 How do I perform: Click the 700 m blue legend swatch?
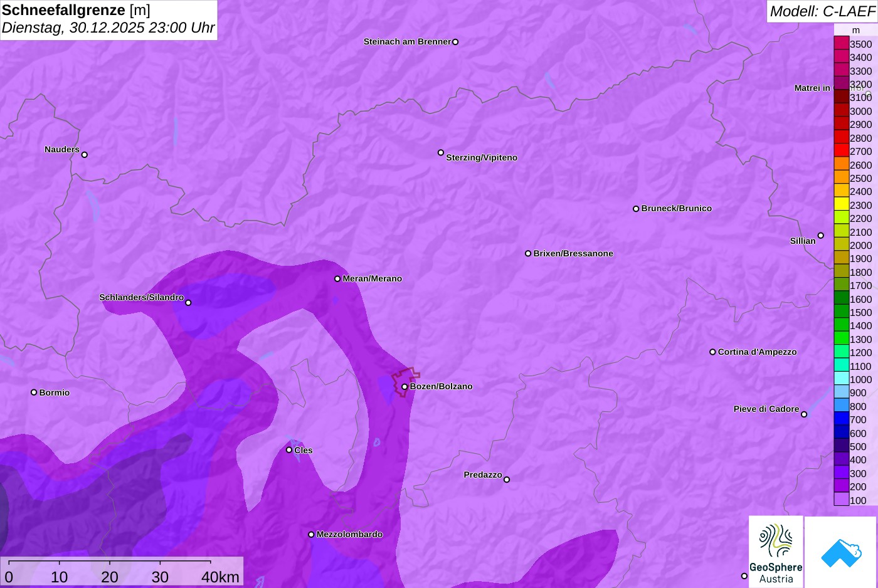pos(841,419)
